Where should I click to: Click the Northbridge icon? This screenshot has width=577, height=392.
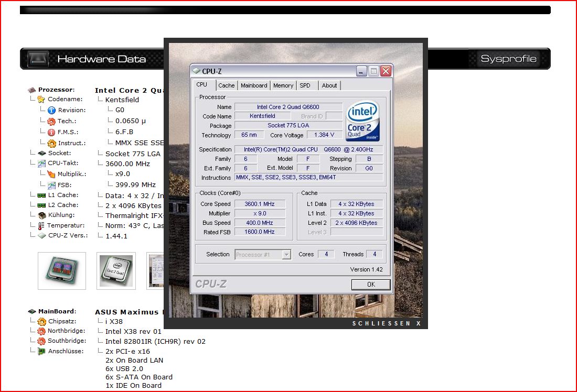[x=41, y=331]
